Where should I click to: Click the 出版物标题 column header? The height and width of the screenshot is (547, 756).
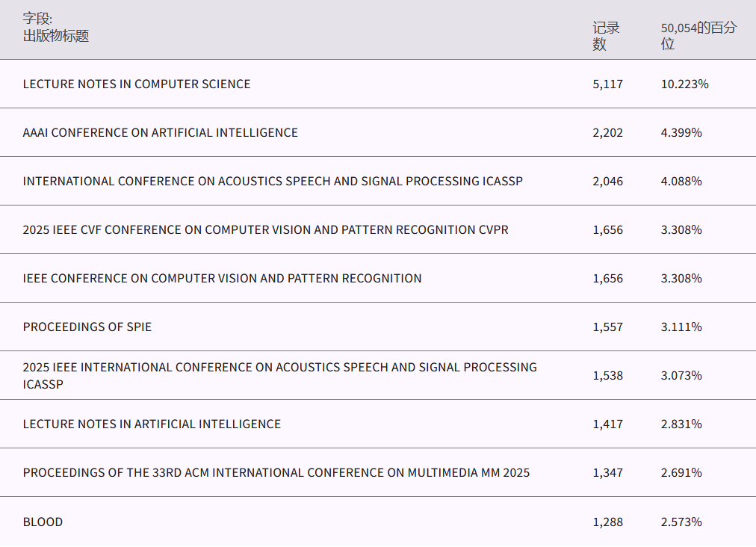click(56, 36)
